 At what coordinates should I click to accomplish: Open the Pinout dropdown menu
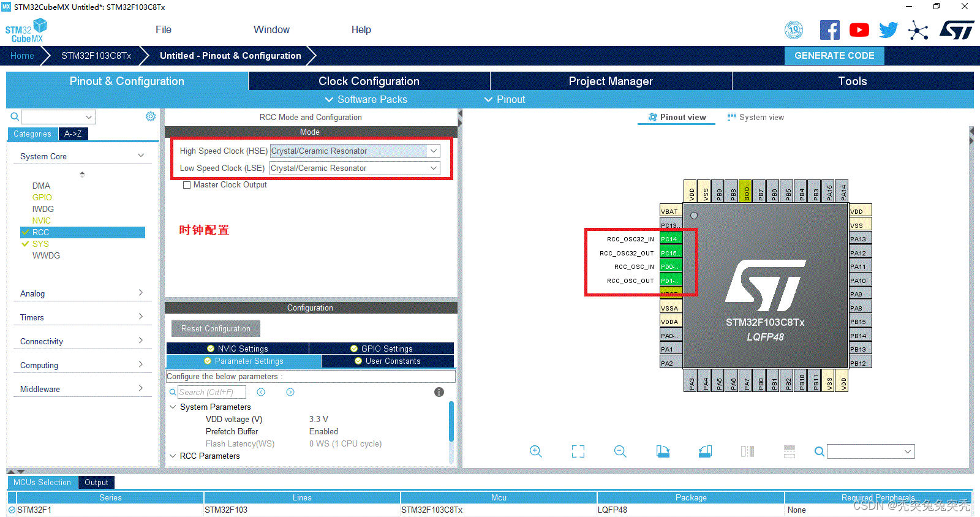click(505, 99)
